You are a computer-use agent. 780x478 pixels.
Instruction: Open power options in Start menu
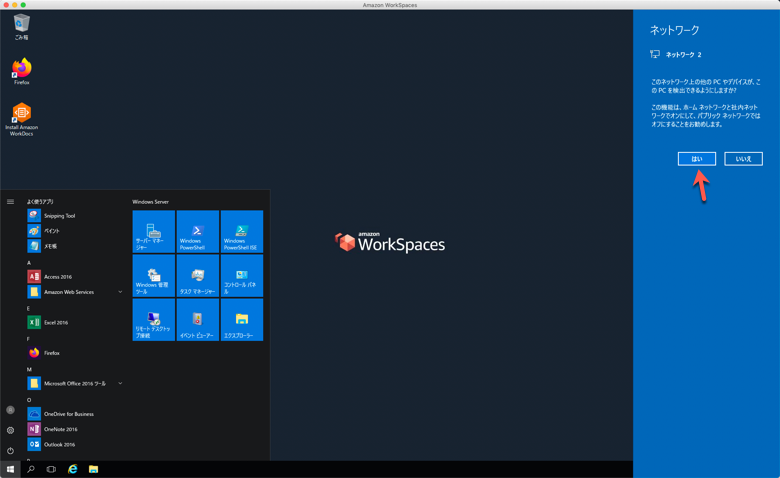[10, 451]
